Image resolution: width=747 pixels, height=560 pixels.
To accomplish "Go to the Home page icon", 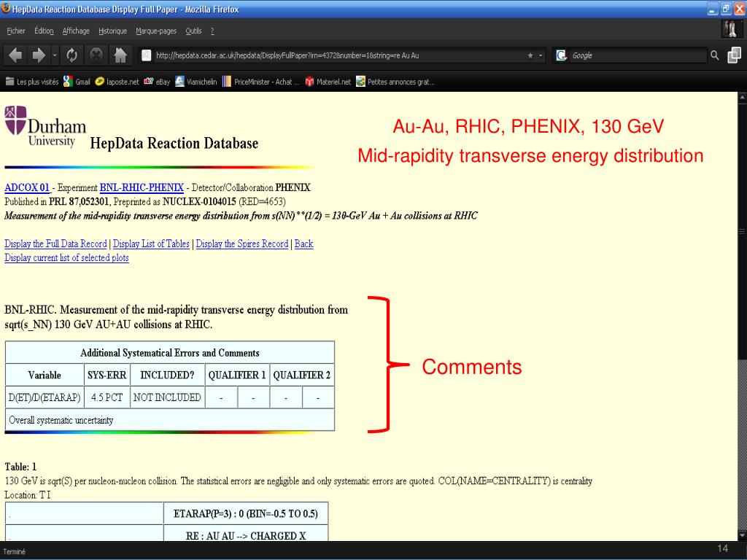I will [121, 55].
